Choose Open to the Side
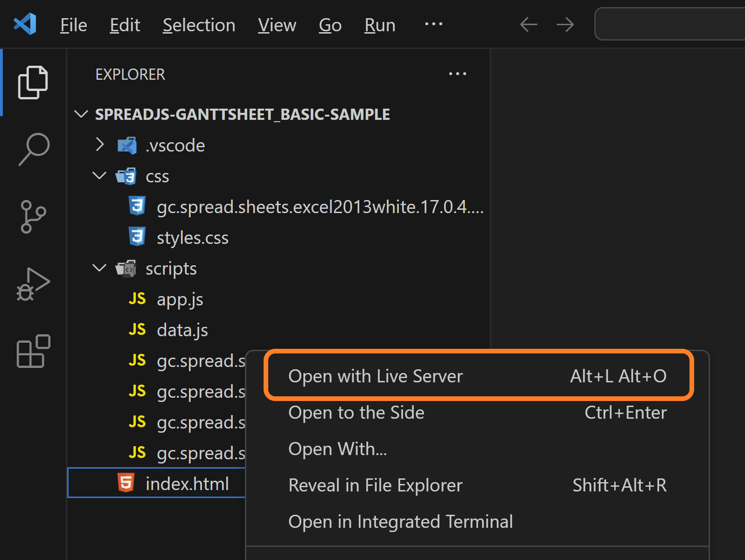The image size is (745, 560). tap(478, 413)
